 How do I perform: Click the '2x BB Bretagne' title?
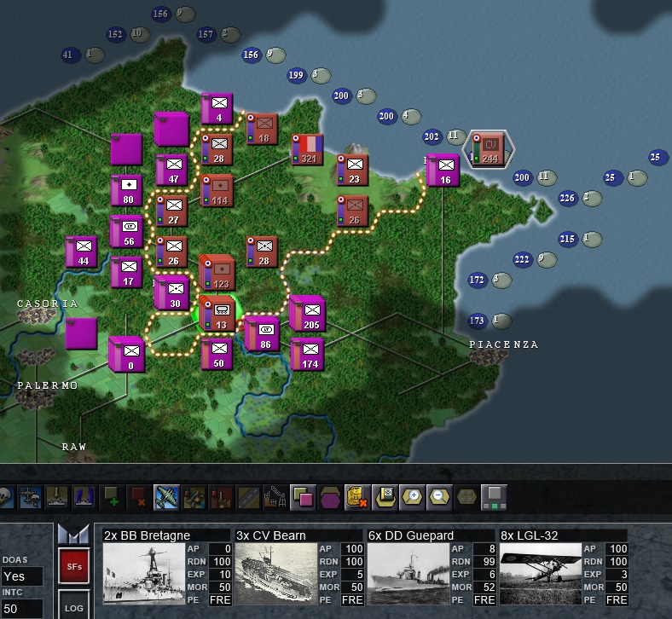[x=147, y=535]
